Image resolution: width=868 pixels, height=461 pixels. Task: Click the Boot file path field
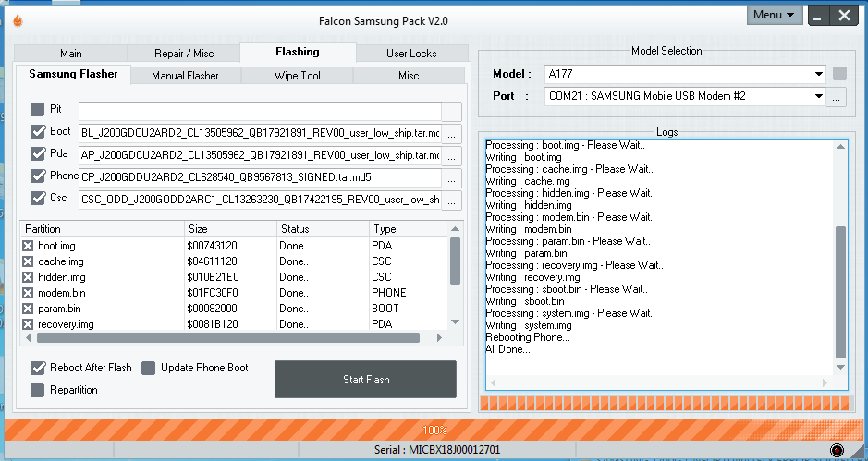tap(260, 133)
